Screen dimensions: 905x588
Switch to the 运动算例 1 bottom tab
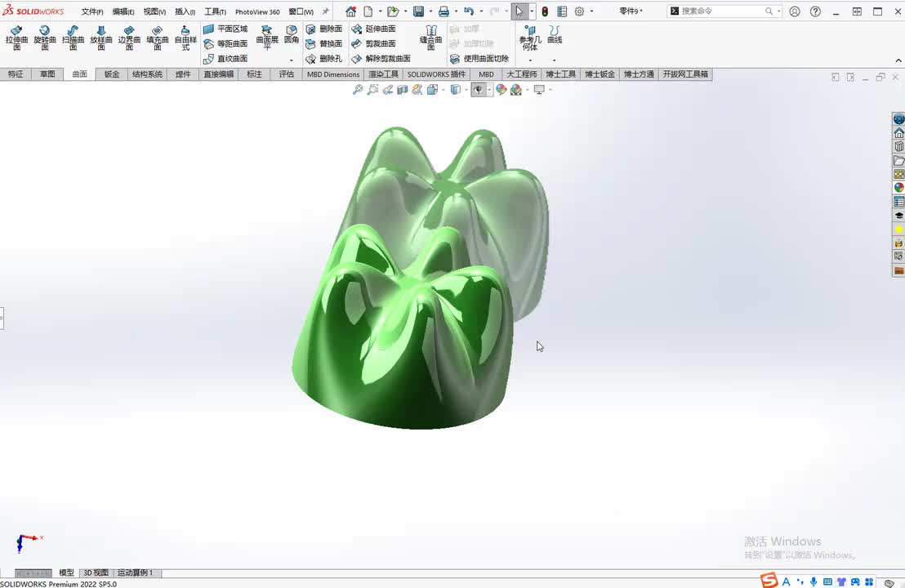[x=136, y=573]
